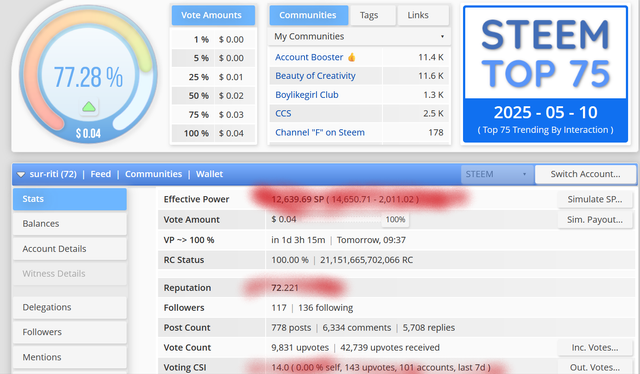The image size is (640, 374).
Task: Click the 2025 - 05 - 10 banner date
Action: pos(546,112)
